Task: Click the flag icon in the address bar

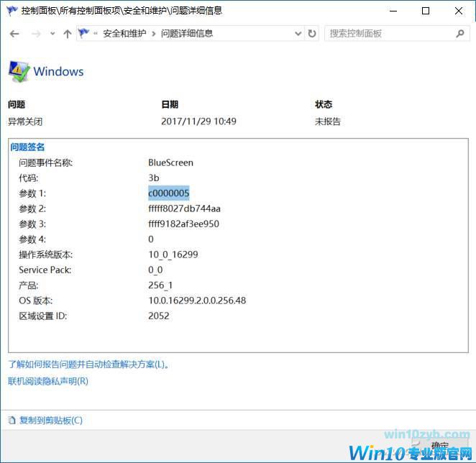Action: 83,33
